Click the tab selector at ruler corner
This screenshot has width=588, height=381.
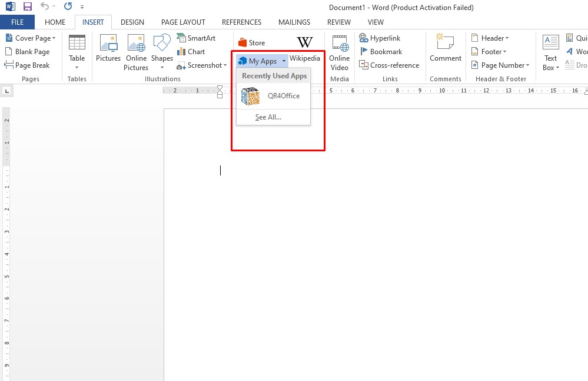click(x=7, y=91)
